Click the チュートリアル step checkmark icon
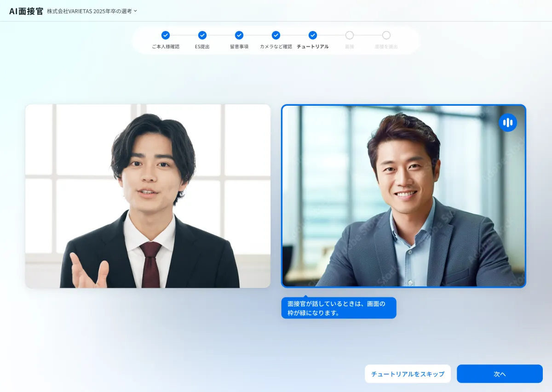The image size is (552, 392). click(x=313, y=35)
